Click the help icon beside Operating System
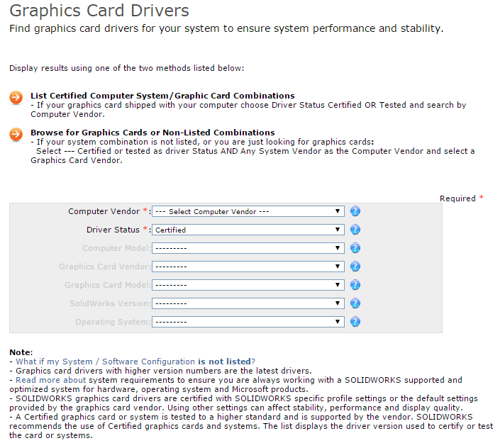The image size is (500, 448). [355, 322]
